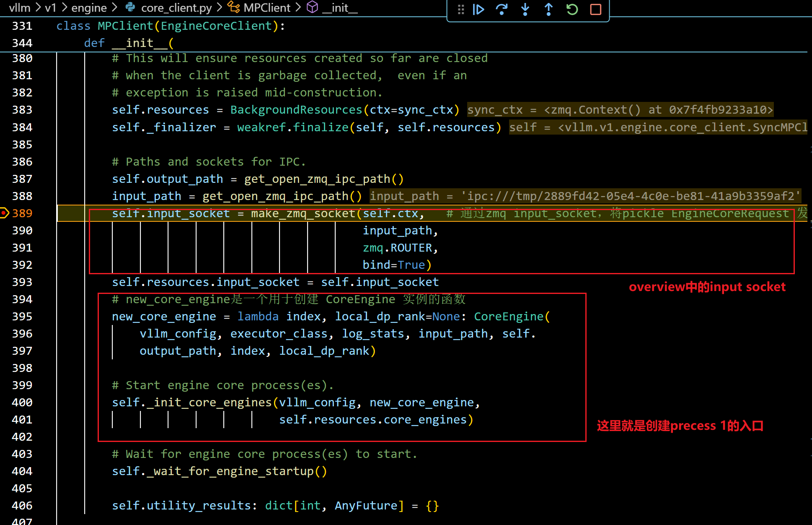
Task: Open the core_client.py breadcrumb dropdown
Action: pos(176,8)
